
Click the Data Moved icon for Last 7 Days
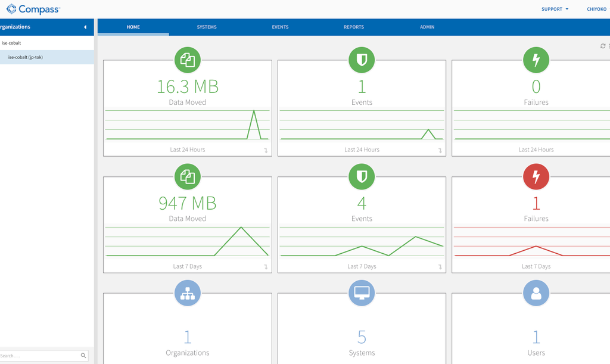pos(188,176)
